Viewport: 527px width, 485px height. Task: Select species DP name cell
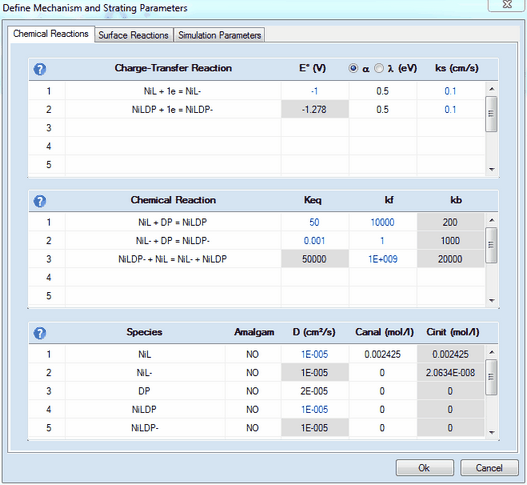click(145, 391)
